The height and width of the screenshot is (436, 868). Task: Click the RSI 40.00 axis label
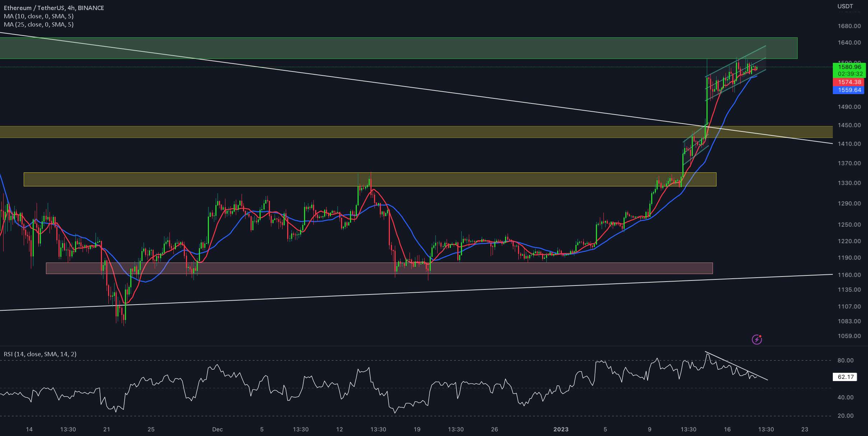click(845, 397)
